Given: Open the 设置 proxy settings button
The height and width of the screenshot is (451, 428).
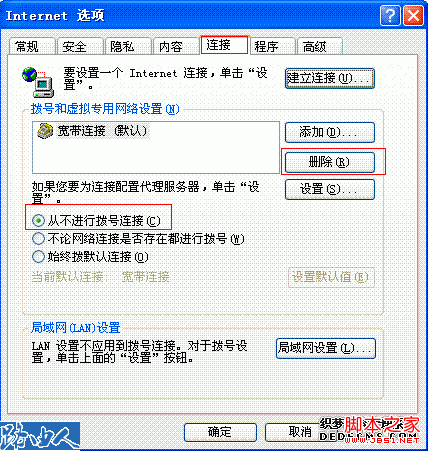Looking at the screenshot, I should [330, 189].
